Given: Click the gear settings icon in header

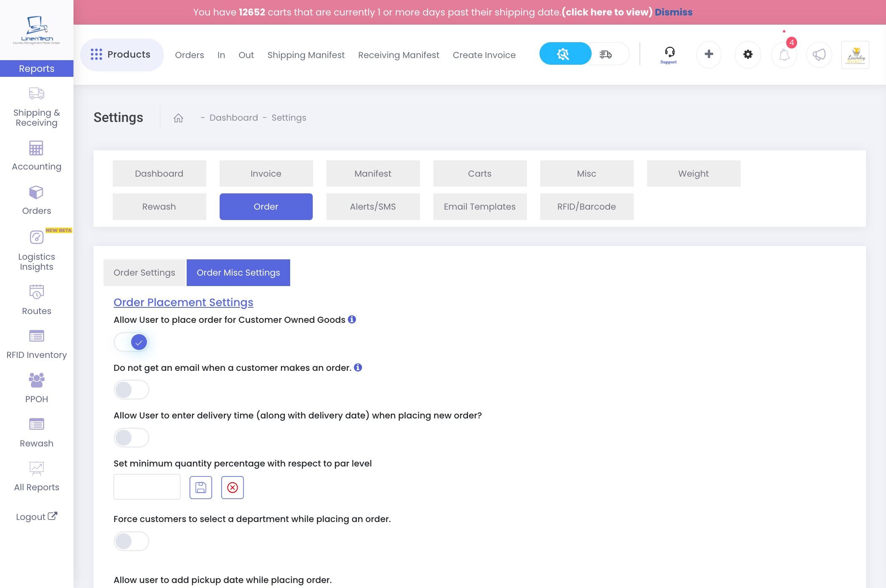Looking at the screenshot, I should pyautogui.click(x=747, y=54).
